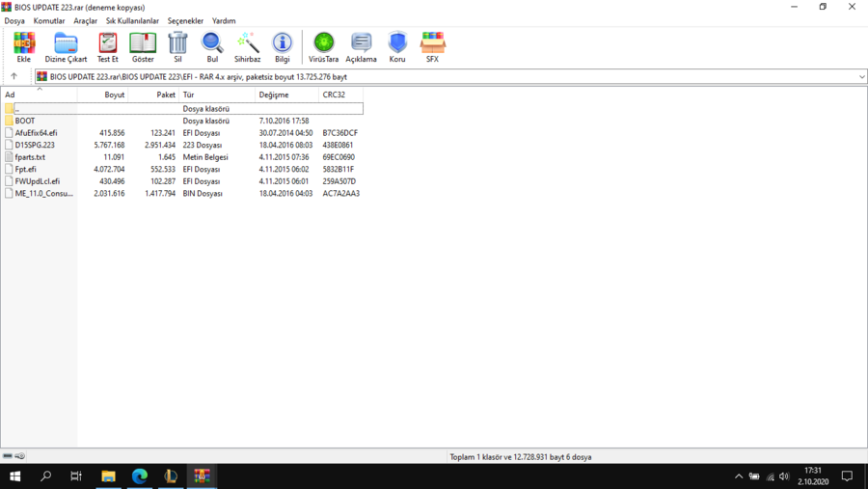The image size is (868, 489).
Task: Sort by the Paket column header
Action: click(x=153, y=95)
